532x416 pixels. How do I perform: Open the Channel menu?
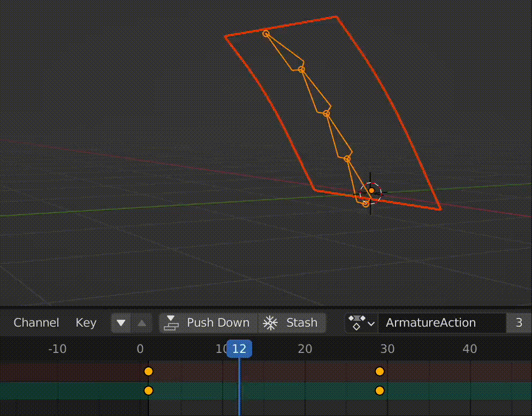pos(36,322)
